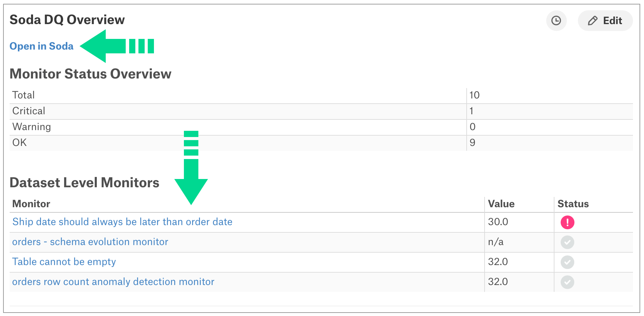644x316 pixels.
Task: Click 'Table cannot be empty' status check icon
Action: click(567, 262)
